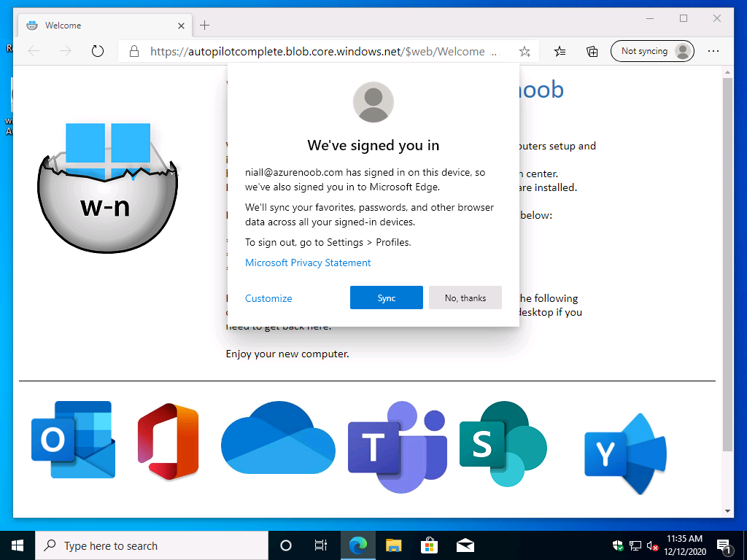Go forward with the forward arrow

point(65,51)
